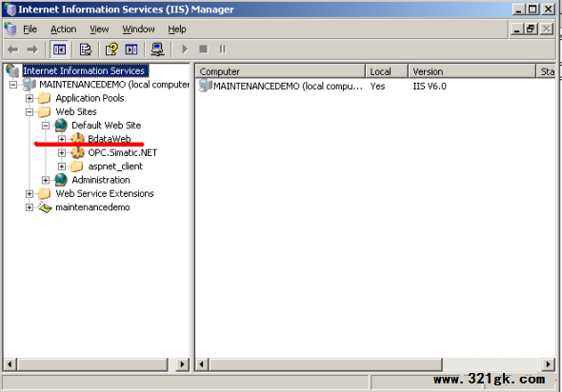Image resolution: width=562 pixels, height=392 pixels.
Task: Click the Default Web Site globe icon
Action: 61,126
